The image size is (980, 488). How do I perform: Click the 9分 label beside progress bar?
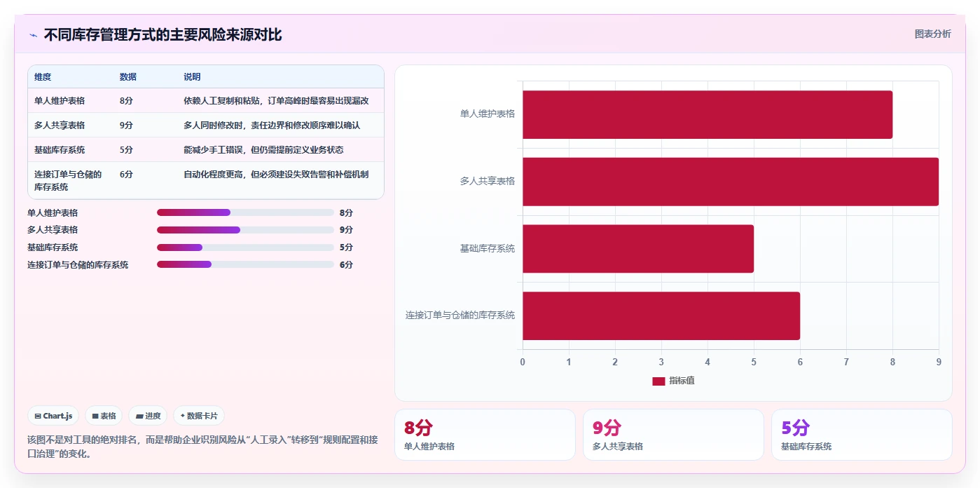pyautogui.click(x=346, y=230)
